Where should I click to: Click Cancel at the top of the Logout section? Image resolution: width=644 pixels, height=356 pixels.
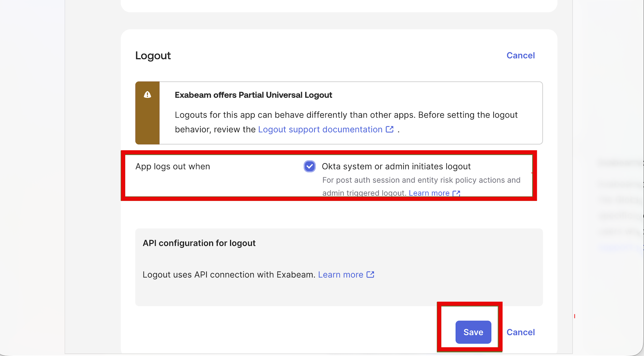pos(521,55)
